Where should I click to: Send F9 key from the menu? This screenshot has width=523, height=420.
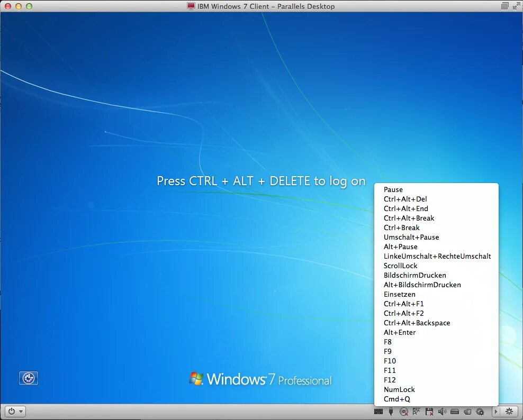pyautogui.click(x=436, y=351)
